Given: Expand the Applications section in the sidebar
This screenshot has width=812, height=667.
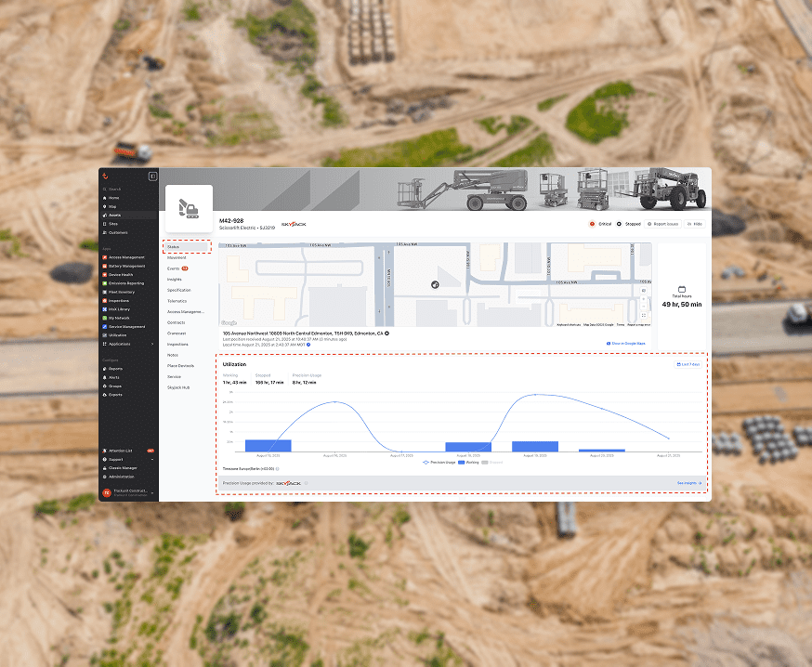Looking at the screenshot, I should (118, 345).
